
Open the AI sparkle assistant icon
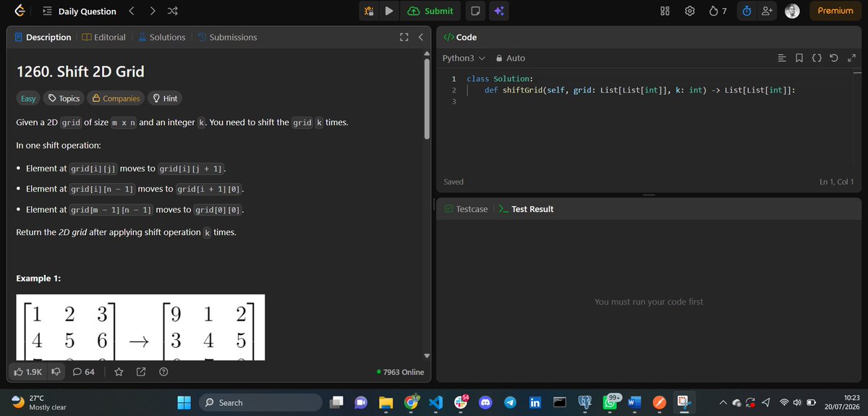point(498,11)
